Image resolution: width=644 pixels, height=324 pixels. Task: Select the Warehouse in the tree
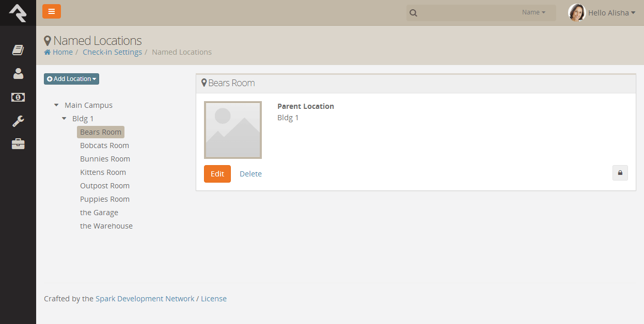click(x=106, y=226)
